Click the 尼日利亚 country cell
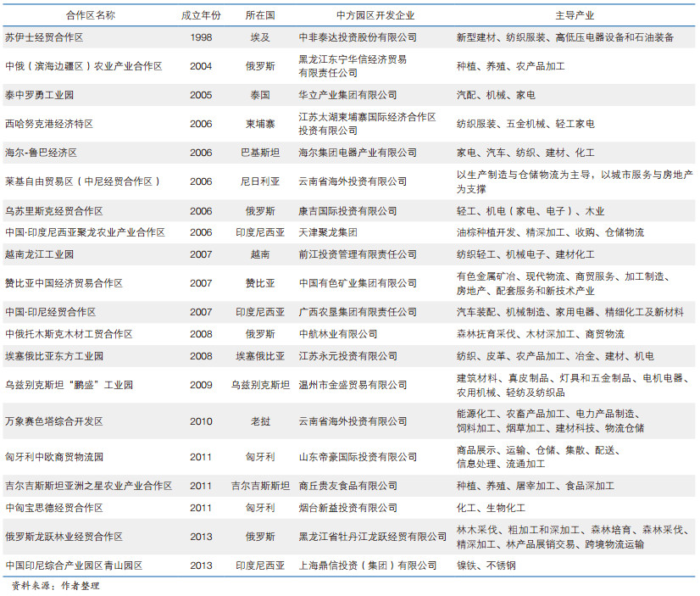Viewport: 700px width, 596px height. pos(260,181)
